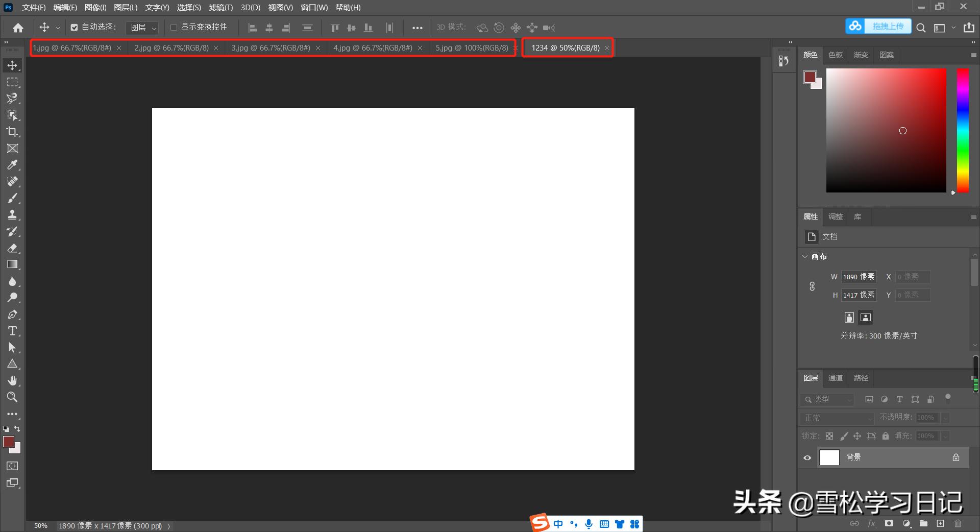Choose the Clone Stamp tool
The image size is (980, 532).
(12, 215)
